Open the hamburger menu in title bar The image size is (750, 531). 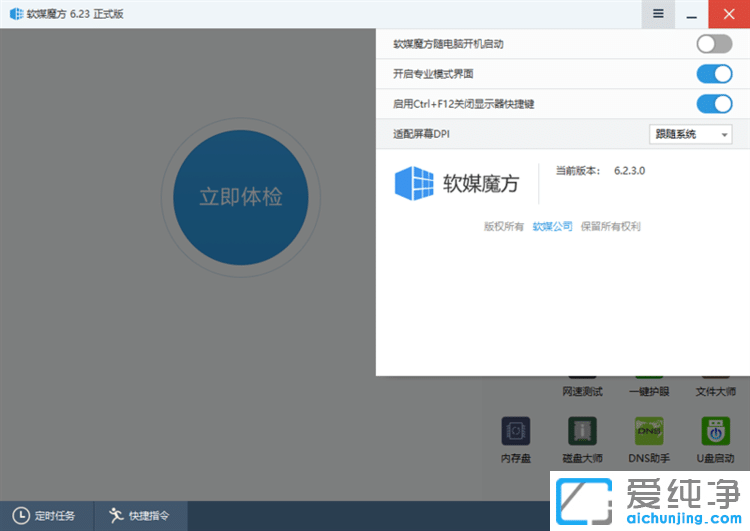tap(658, 14)
